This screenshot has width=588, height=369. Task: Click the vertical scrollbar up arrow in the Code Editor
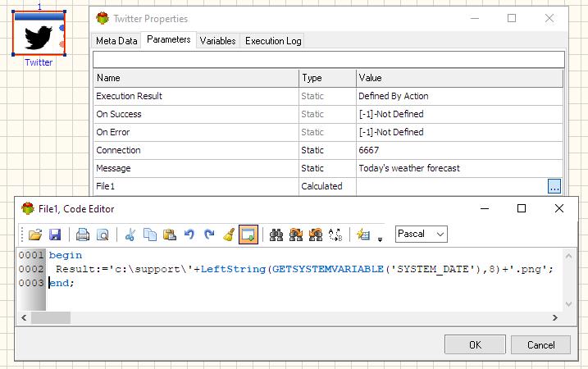tap(568, 256)
